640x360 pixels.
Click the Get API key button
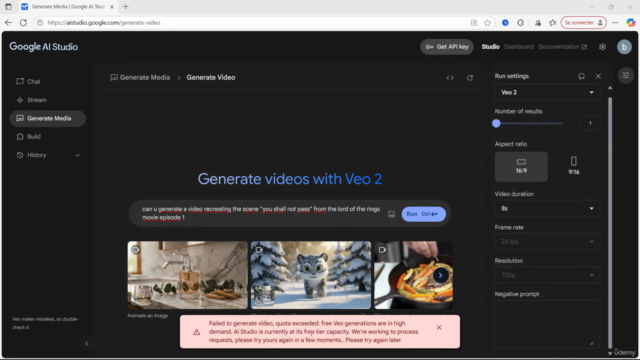tap(447, 47)
